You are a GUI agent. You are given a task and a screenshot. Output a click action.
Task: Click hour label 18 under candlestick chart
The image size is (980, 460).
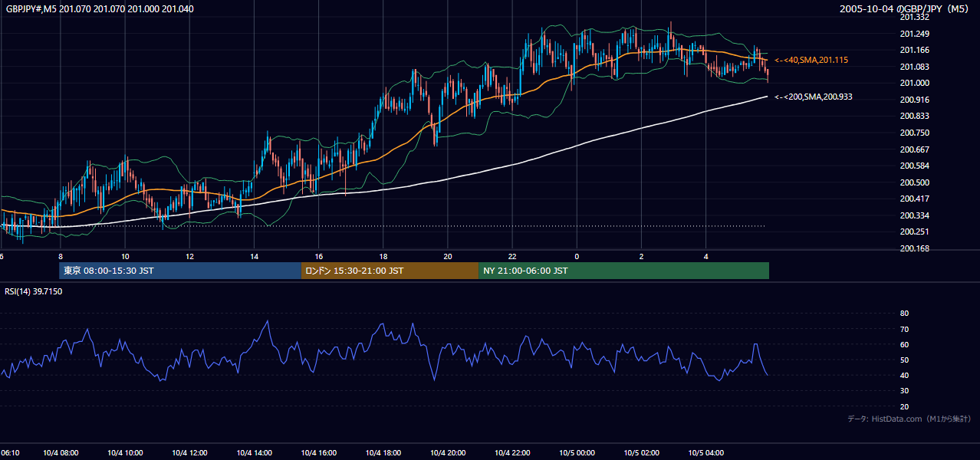tap(383, 256)
